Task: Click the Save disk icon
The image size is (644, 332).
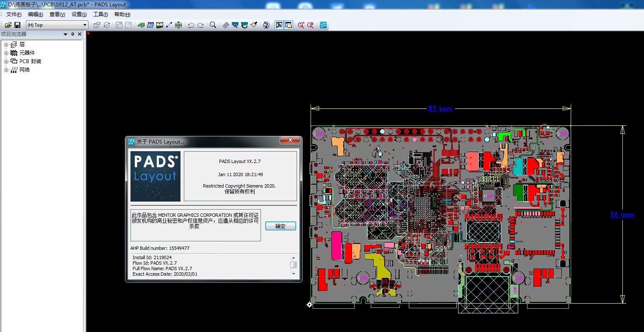Action: (x=17, y=25)
